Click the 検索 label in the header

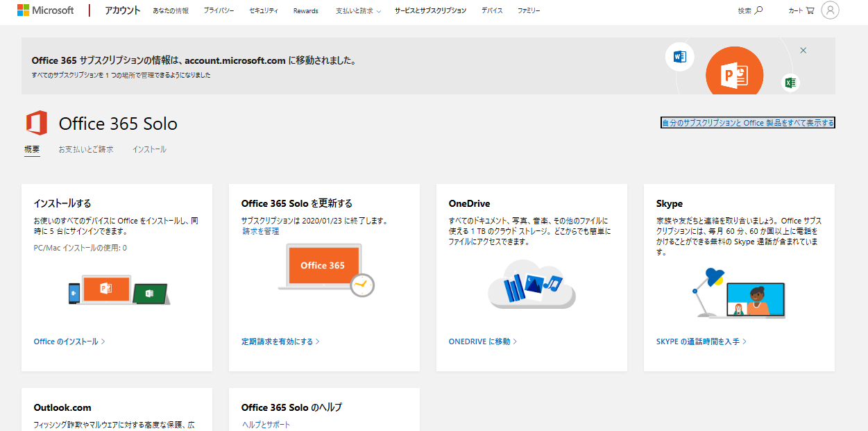tap(744, 11)
